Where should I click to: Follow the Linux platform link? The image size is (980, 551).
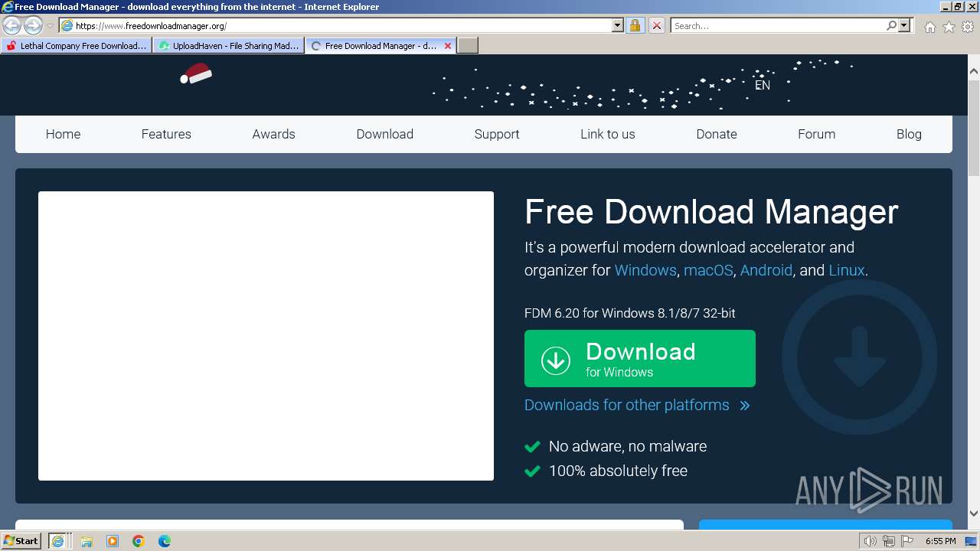(x=847, y=270)
